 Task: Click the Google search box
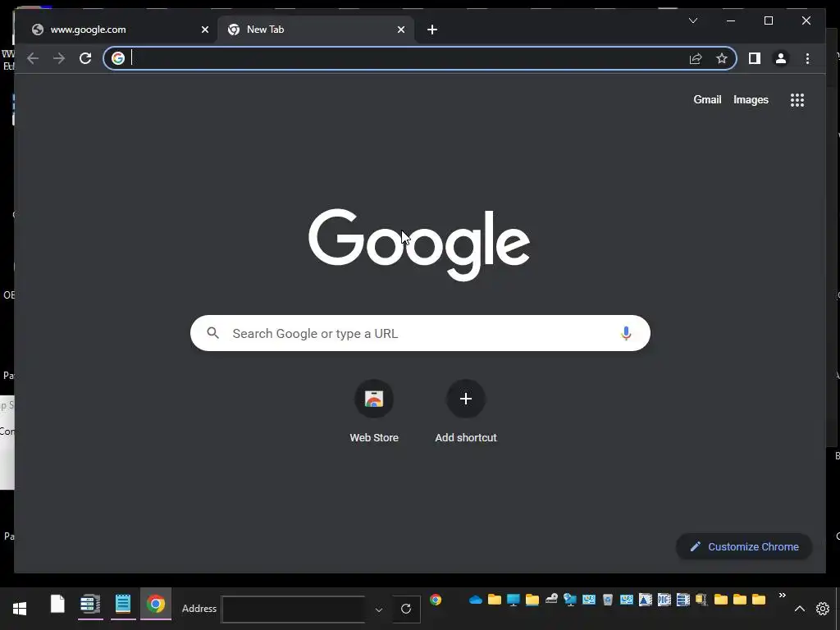tap(420, 333)
